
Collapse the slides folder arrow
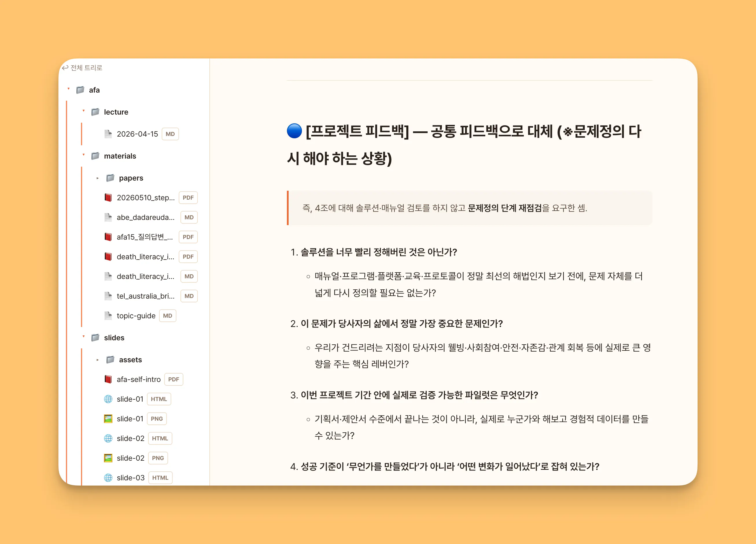click(x=84, y=337)
